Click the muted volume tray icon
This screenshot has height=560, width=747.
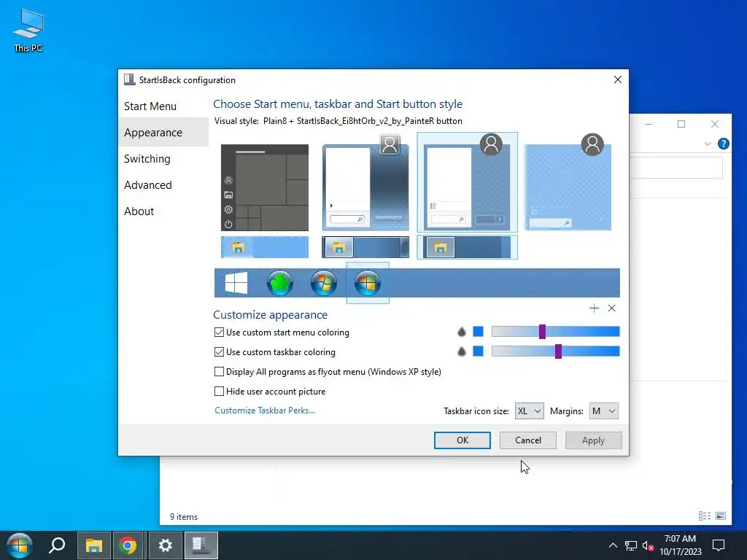(x=648, y=545)
